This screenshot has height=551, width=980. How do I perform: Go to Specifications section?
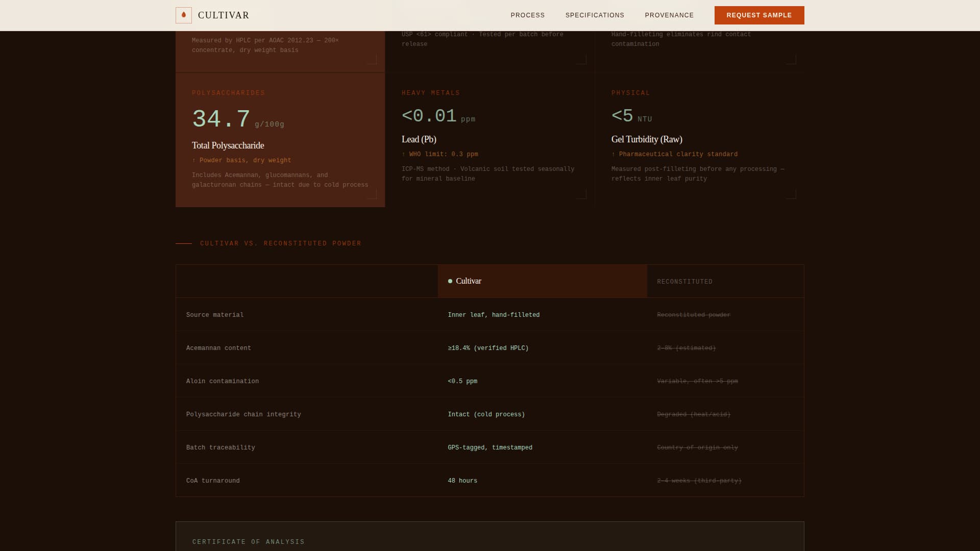click(595, 15)
